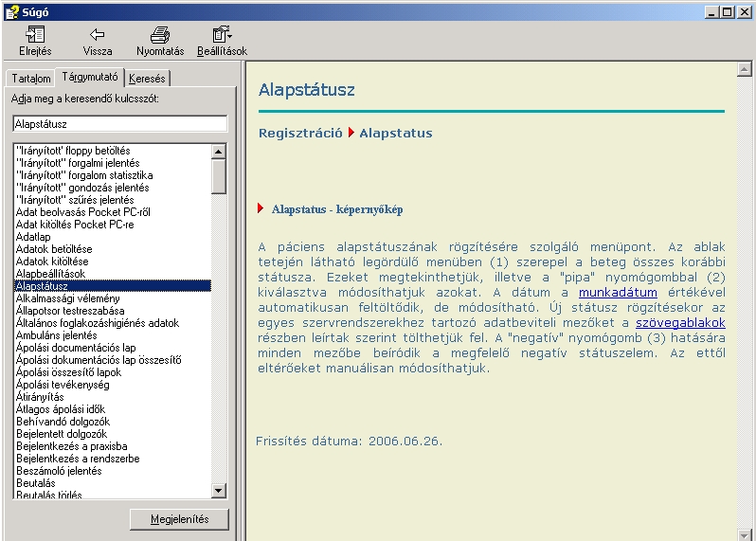
Task: Switch to the Tartalom tab
Action: click(x=30, y=79)
